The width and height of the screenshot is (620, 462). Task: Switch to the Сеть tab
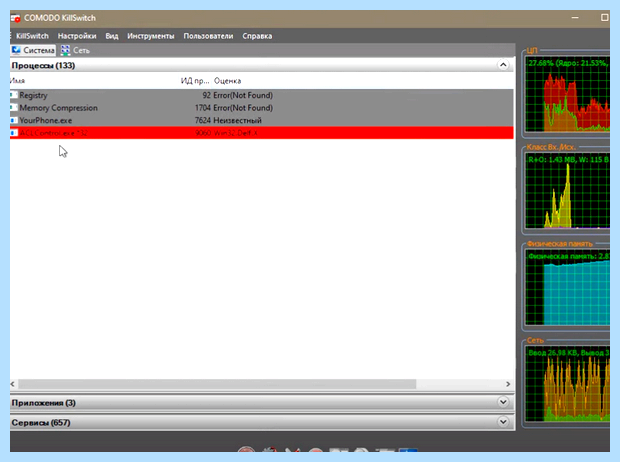[76, 50]
